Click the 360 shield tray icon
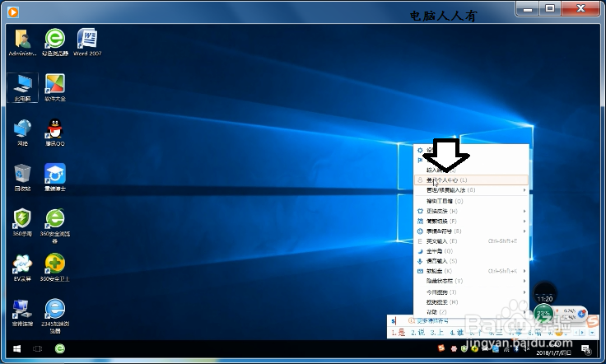Screen dimensions: 606x364 [x=464, y=348]
